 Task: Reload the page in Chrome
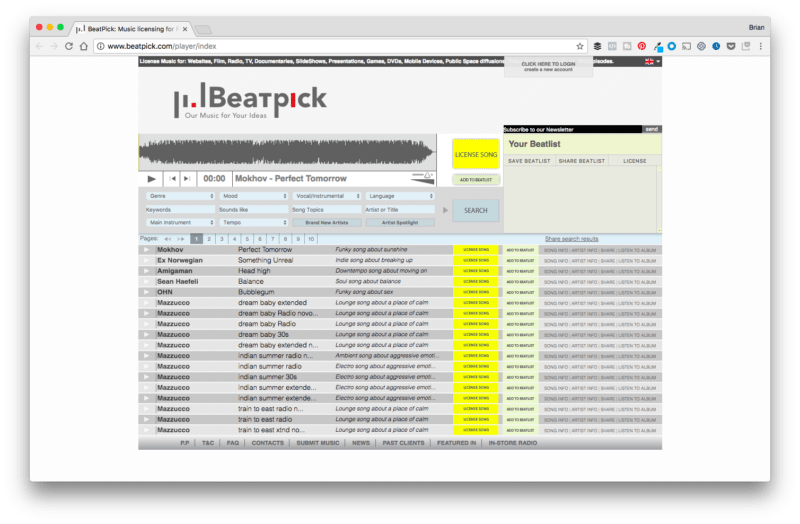point(69,46)
